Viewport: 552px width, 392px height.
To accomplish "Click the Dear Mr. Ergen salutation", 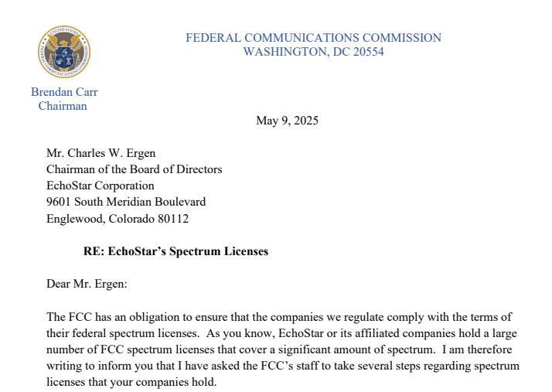I will [x=87, y=284].
